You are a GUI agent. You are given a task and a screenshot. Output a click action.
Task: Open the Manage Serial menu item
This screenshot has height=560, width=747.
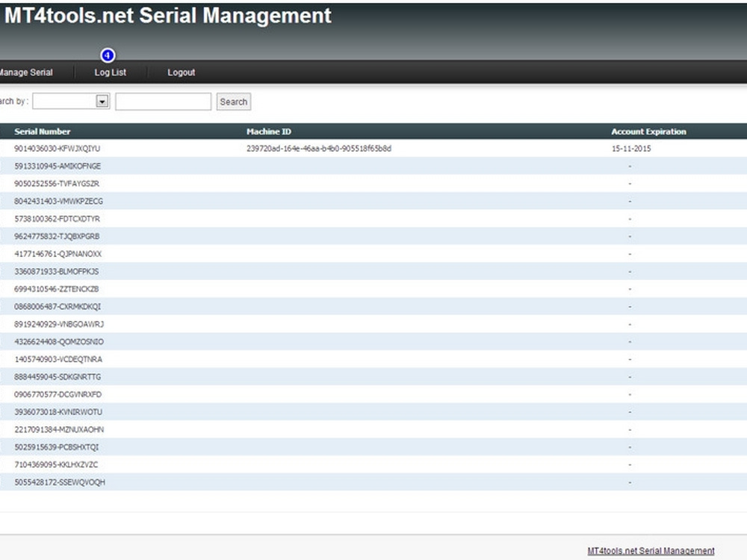pyautogui.click(x=25, y=72)
